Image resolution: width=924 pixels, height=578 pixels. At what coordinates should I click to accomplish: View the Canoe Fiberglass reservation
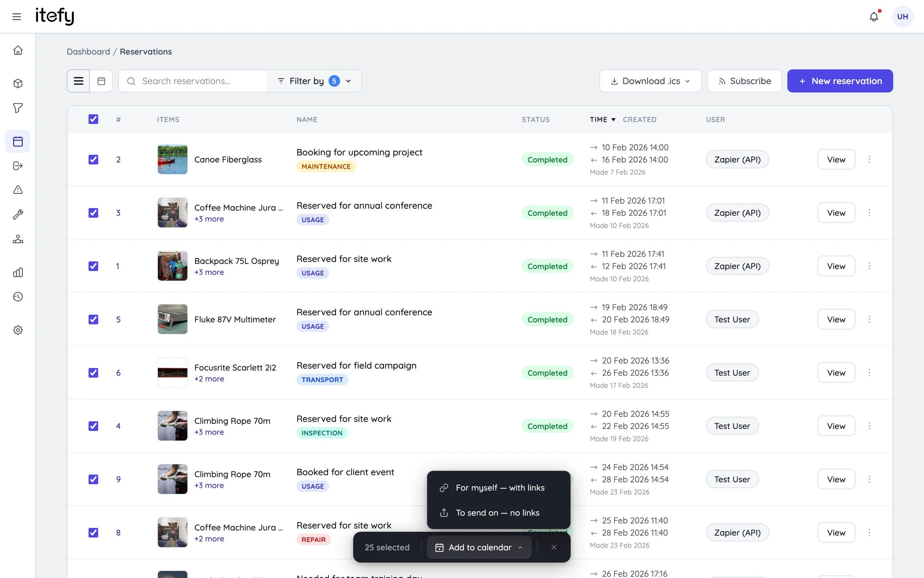tap(836, 159)
